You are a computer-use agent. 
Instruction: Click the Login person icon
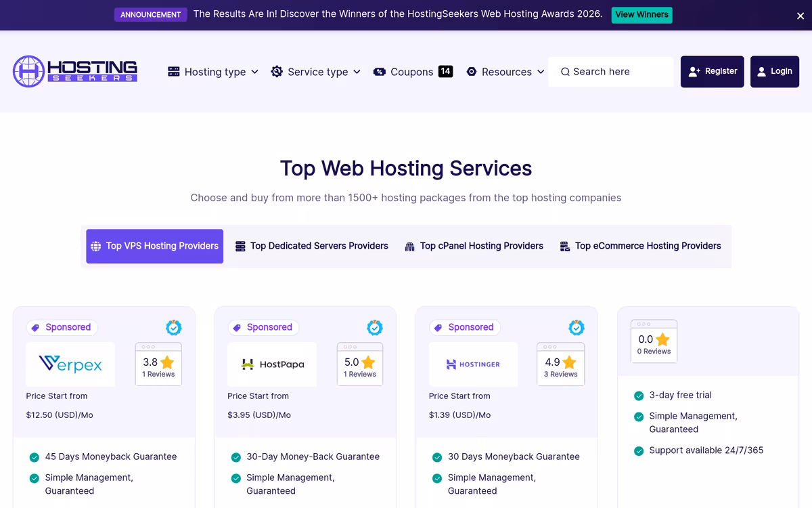pos(762,71)
